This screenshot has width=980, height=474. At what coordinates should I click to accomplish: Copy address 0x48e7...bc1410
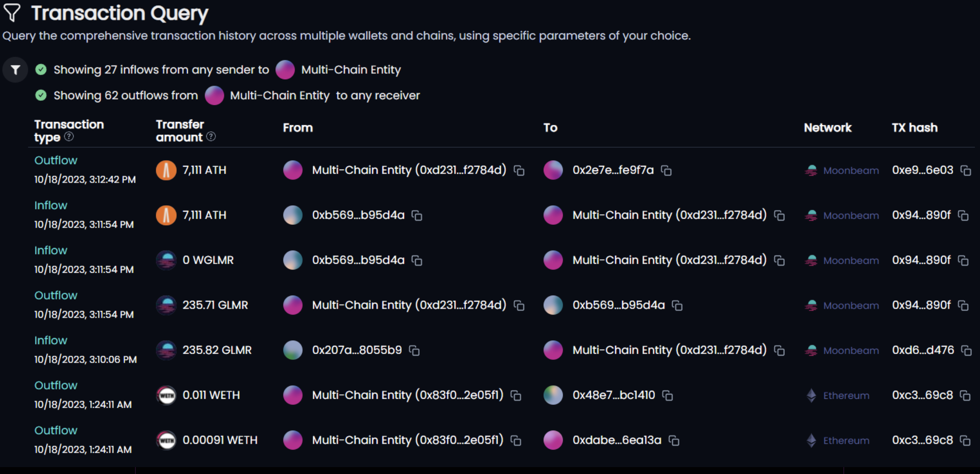click(668, 395)
